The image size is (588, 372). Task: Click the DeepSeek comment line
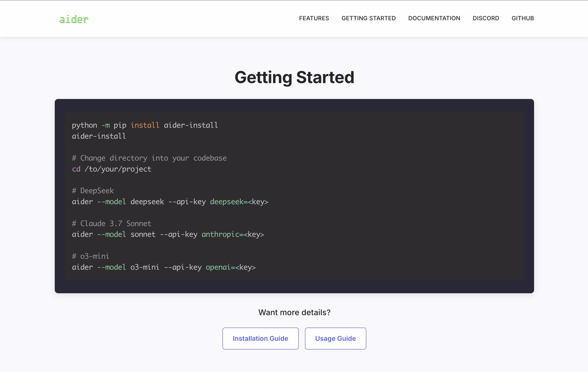point(93,191)
